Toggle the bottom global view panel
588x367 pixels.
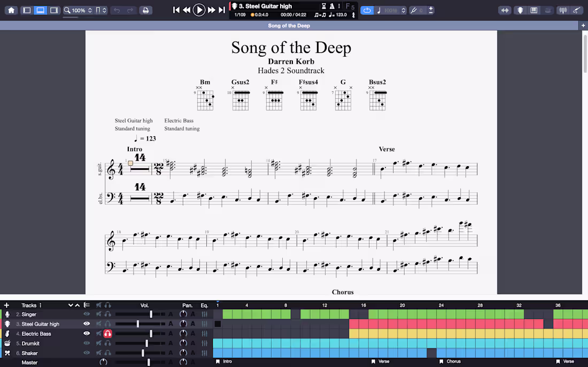(40, 10)
